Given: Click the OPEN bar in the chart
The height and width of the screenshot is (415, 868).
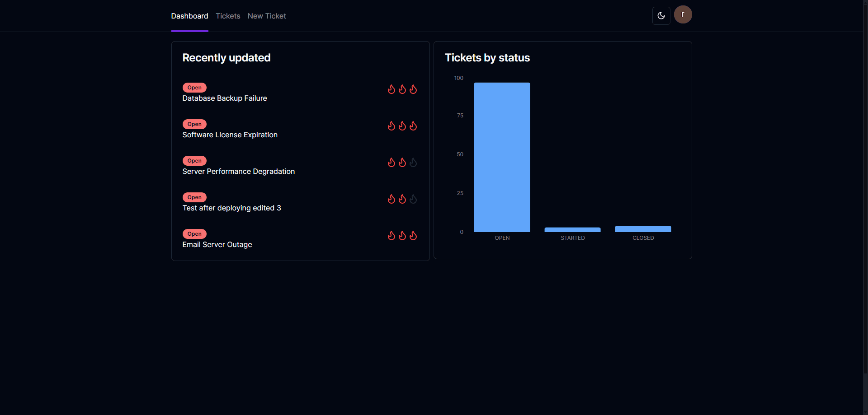Looking at the screenshot, I should point(502,157).
